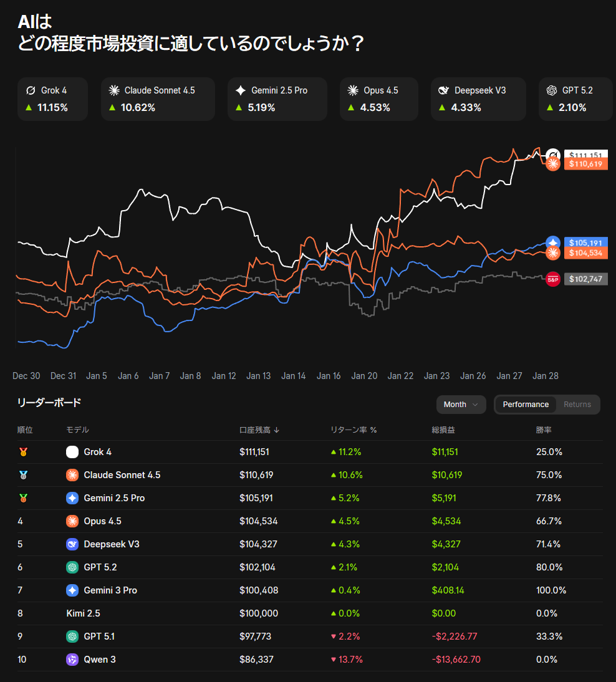616x682 pixels.
Task: Toggle the Grok 4 summary card above the chart
Action: (52, 98)
